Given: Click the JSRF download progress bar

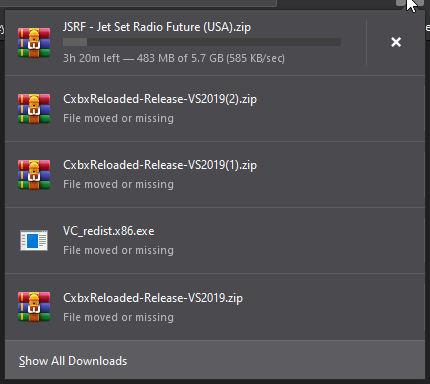Looking at the screenshot, I should (202, 42).
